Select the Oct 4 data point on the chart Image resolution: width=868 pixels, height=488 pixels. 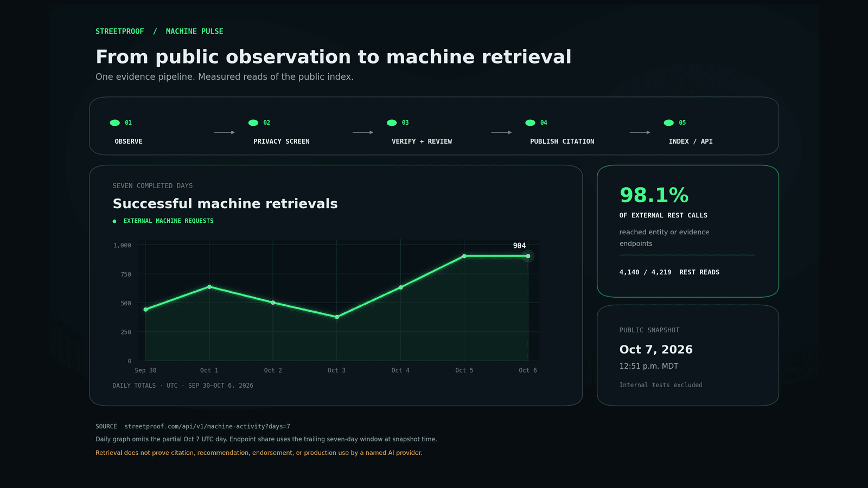coord(400,287)
